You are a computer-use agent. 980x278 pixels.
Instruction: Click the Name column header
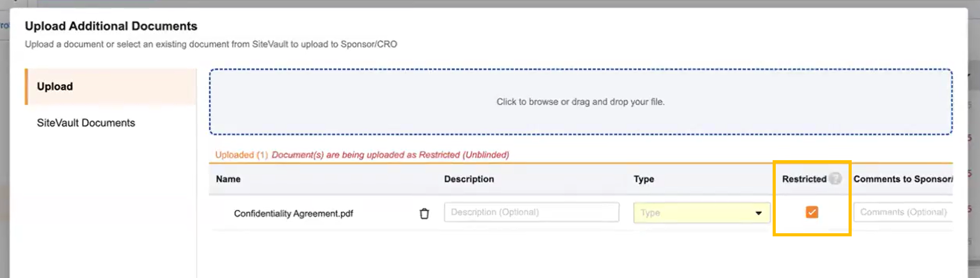pyautogui.click(x=228, y=179)
